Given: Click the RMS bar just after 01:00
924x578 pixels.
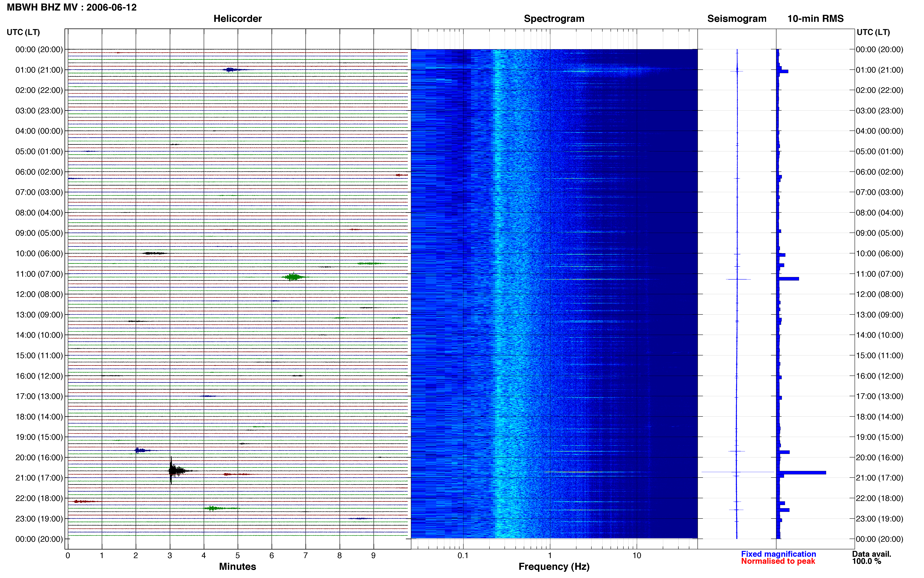Looking at the screenshot, I should pos(782,71).
